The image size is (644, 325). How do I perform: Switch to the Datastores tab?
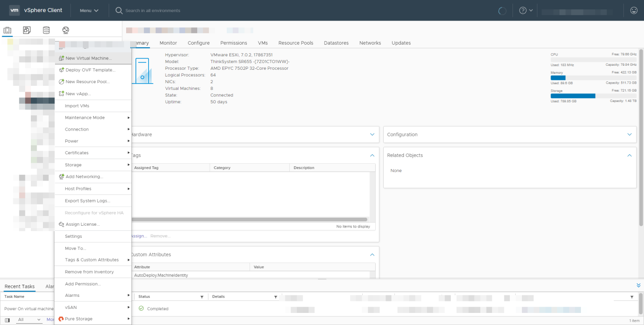coord(336,43)
